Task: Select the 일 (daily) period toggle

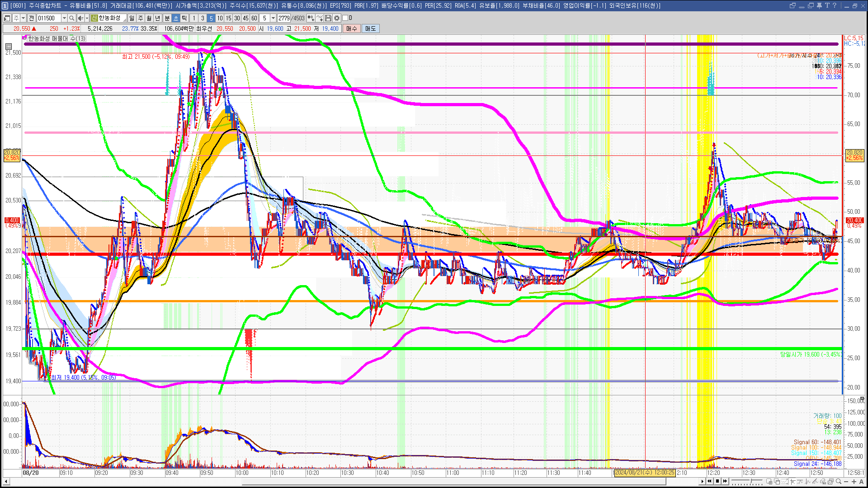Action: click(x=132, y=18)
